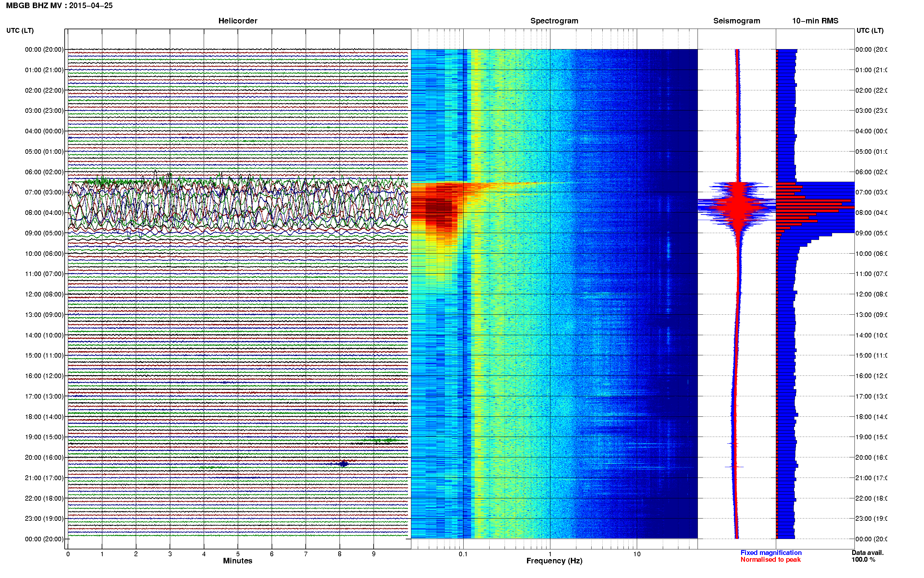
Task: Click the right-side '07:00 (03:' time label
Action: coord(871,192)
